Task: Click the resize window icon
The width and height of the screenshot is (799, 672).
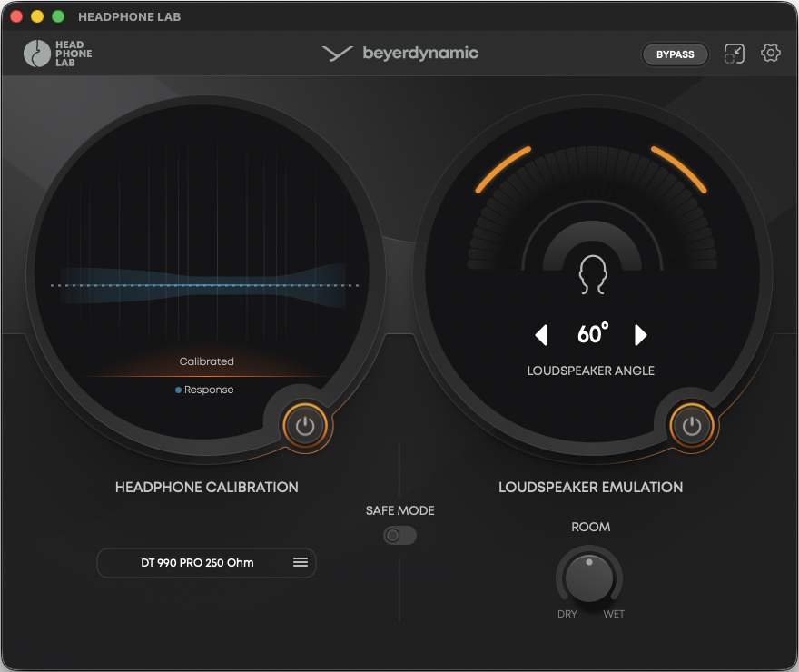Action: (735, 54)
